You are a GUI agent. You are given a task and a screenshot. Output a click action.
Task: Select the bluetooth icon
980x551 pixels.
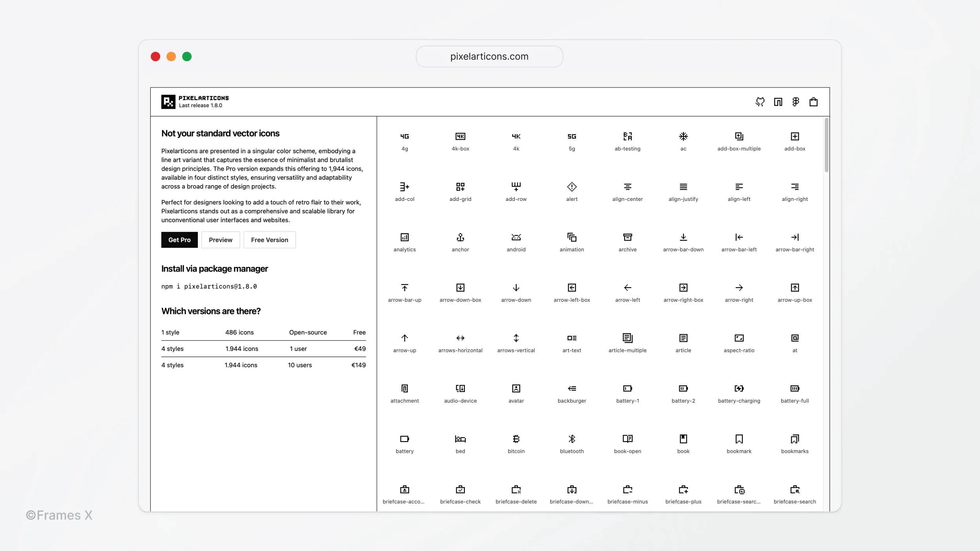(x=571, y=438)
